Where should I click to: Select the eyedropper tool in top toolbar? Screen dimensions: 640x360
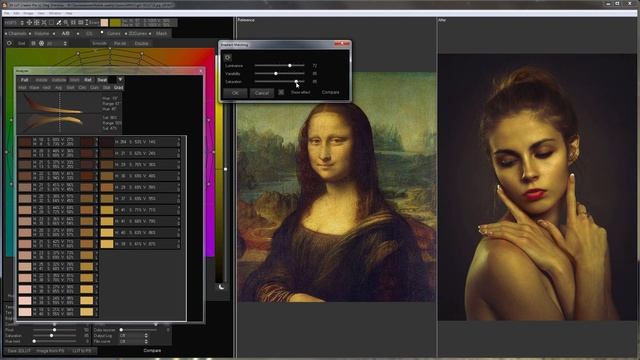click(58, 22)
